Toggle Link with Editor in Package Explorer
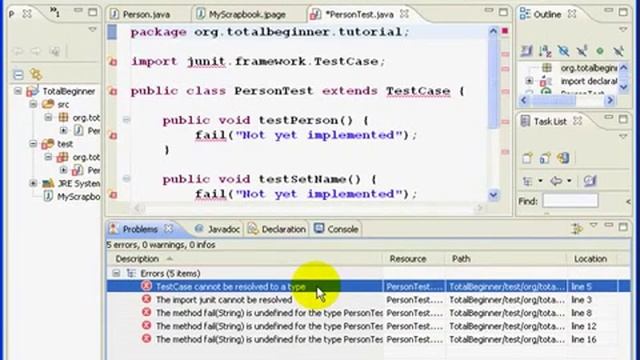 click(x=36, y=74)
